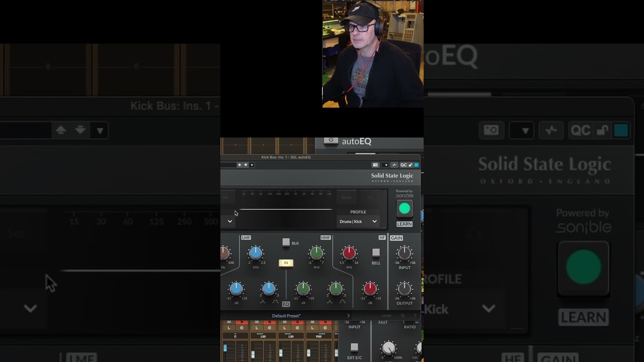
Task: Solo the mixer channel panned C
Action: tap(242, 322)
